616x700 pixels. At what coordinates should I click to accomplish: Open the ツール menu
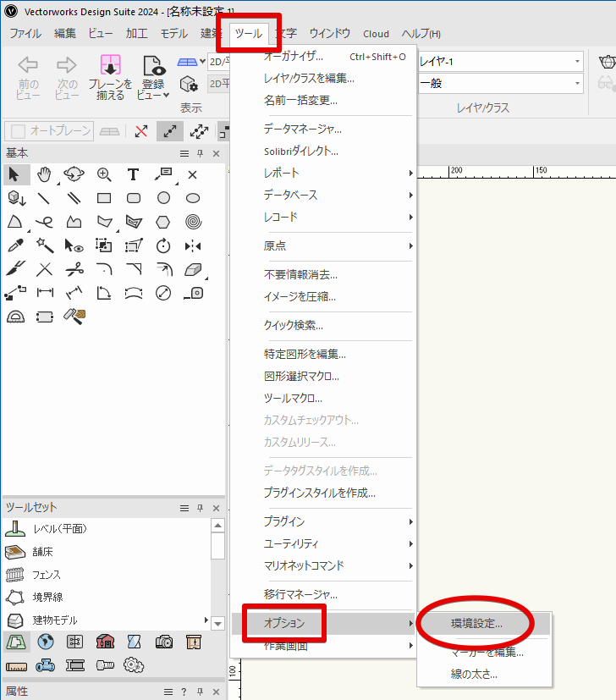coord(249,34)
